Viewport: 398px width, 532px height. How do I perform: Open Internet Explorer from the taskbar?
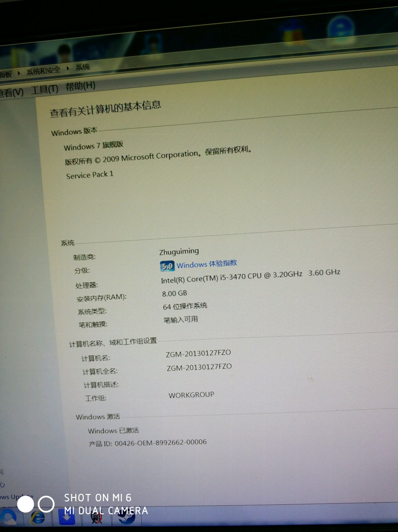click(38, 517)
